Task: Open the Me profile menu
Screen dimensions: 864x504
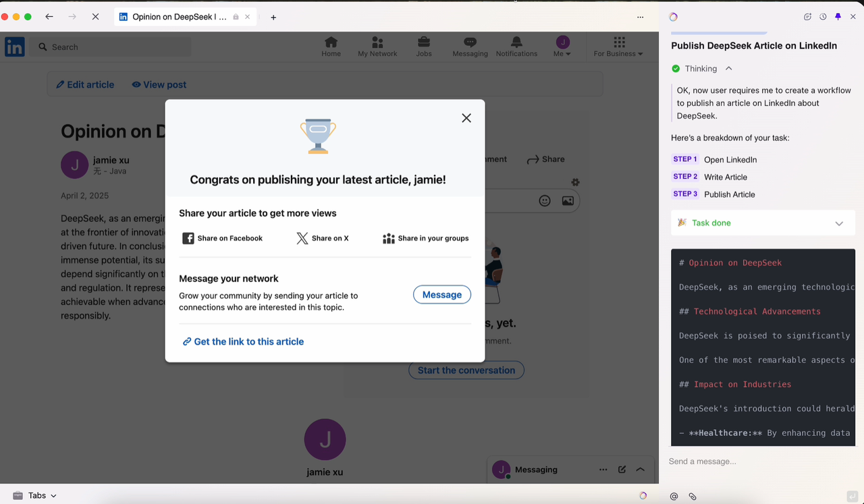Action: click(562, 47)
